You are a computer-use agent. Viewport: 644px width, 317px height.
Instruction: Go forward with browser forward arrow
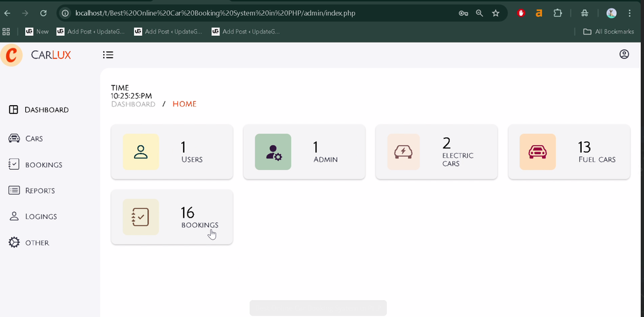pyautogui.click(x=25, y=13)
